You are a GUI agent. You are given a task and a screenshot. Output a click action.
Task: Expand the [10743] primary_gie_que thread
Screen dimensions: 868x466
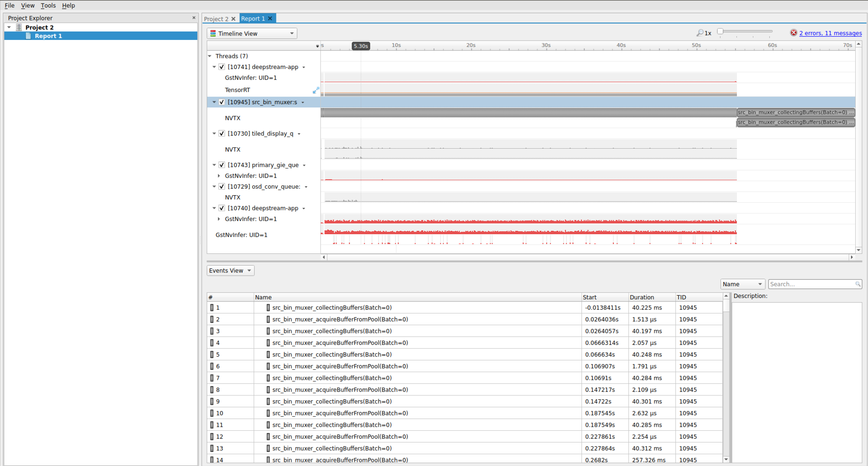(212, 165)
